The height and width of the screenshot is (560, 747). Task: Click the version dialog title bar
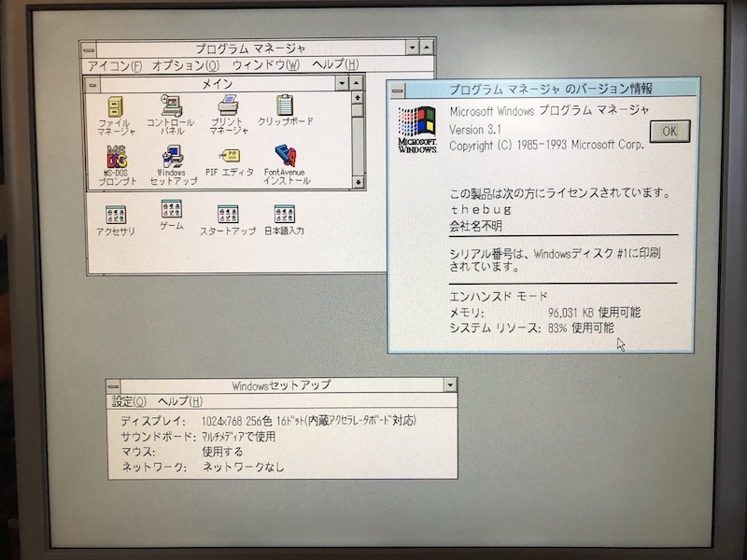[x=551, y=89]
